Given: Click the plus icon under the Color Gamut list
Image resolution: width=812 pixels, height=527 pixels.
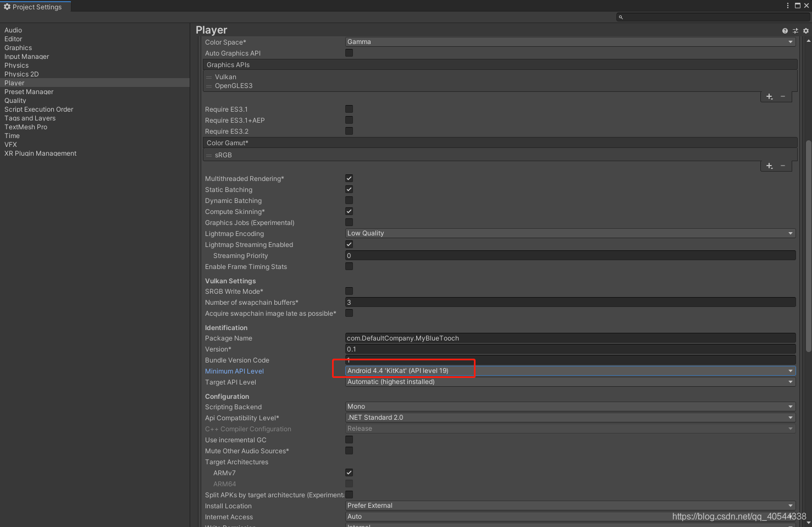Looking at the screenshot, I should 769,166.
